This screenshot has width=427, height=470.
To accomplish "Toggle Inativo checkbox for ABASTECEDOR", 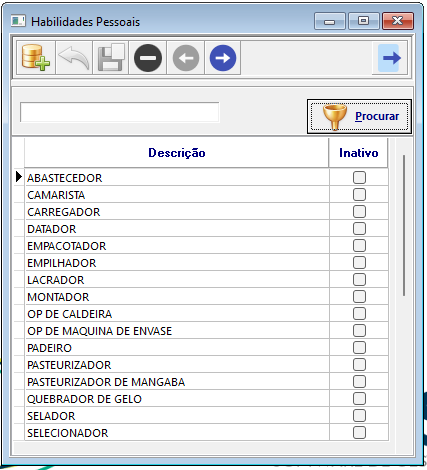I will click(359, 178).
